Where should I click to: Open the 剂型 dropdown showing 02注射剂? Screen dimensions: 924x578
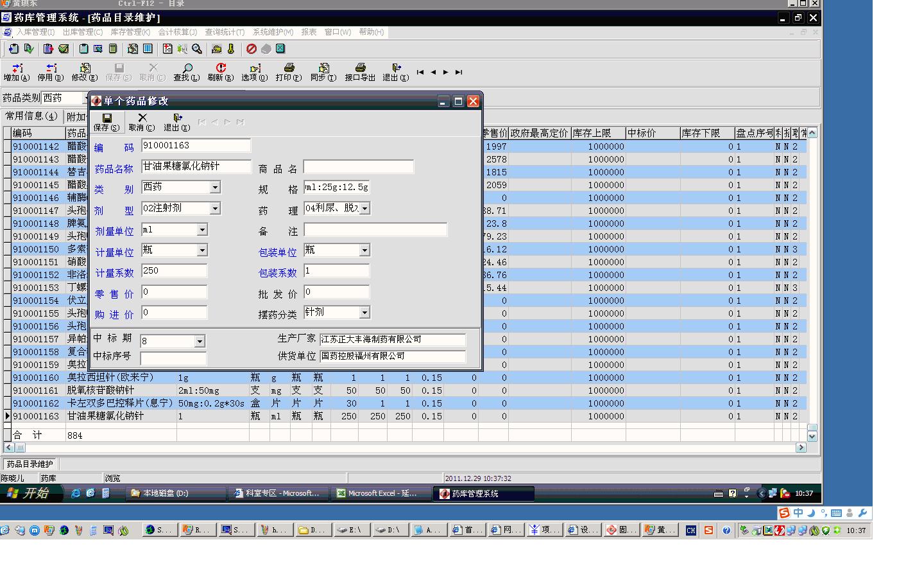[x=215, y=208]
